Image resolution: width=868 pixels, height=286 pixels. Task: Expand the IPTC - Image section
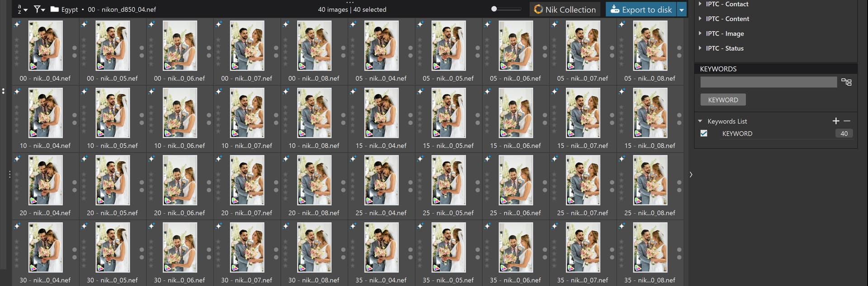(700, 33)
